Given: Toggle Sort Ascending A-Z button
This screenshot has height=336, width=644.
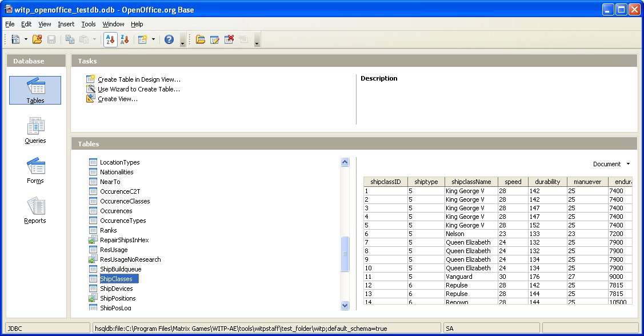Looking at the screenshot, I should (110, 39).
